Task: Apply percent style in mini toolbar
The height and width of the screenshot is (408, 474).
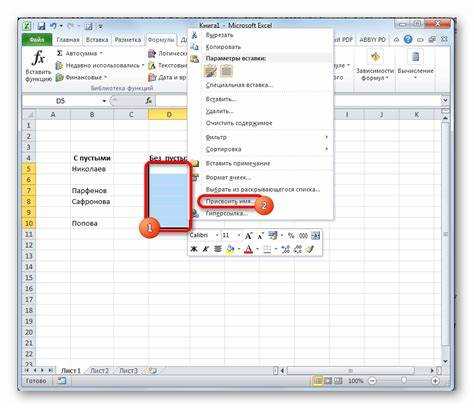Action: (x=291, y=236)
